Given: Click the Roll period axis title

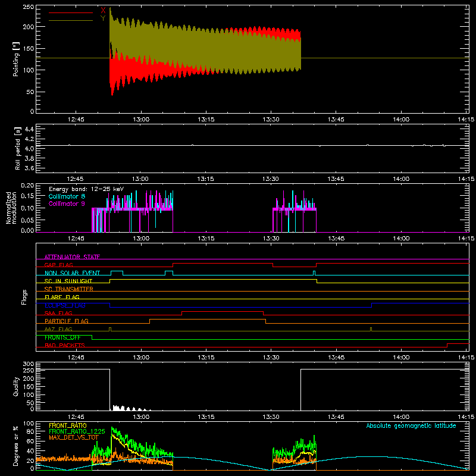Looking at the screenshot, I should (x=18, y=148).
